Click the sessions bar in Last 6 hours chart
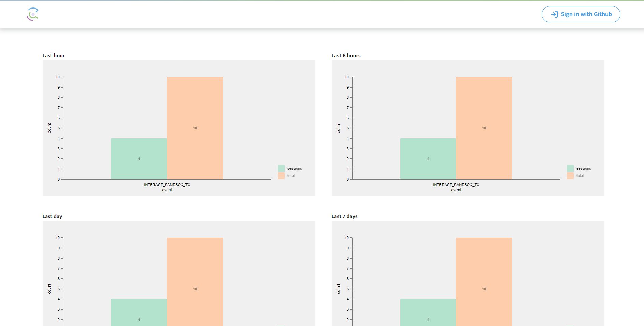644x326 pixels. pos(428,159)
